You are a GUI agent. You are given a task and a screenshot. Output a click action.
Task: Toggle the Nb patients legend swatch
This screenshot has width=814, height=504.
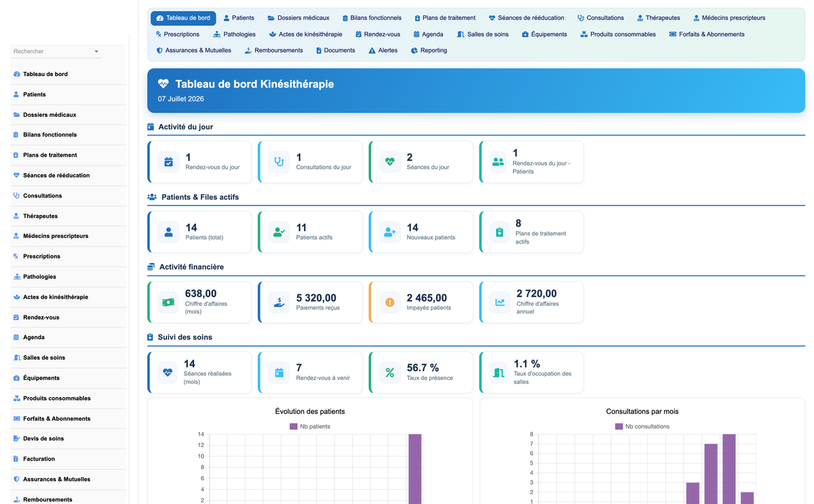294,427
